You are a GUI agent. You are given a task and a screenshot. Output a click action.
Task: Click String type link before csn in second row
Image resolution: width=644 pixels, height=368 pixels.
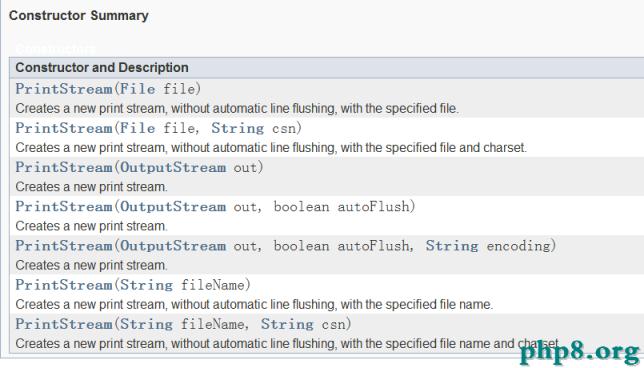237,128
